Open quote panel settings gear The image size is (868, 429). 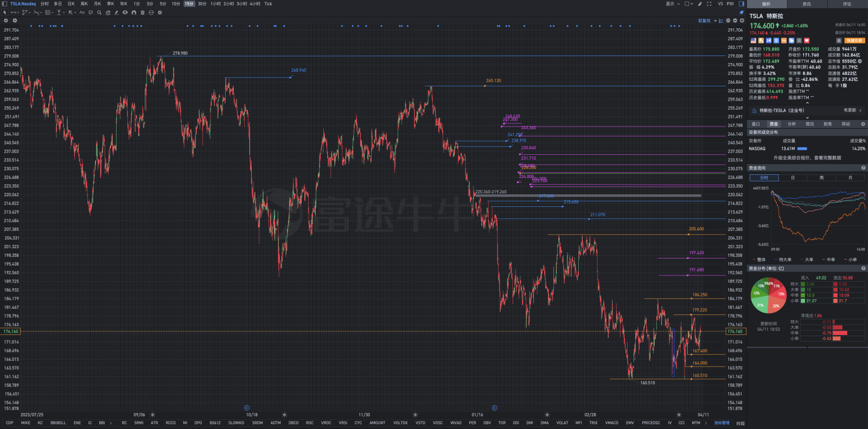pyautogui.click(x=863, y=124)
